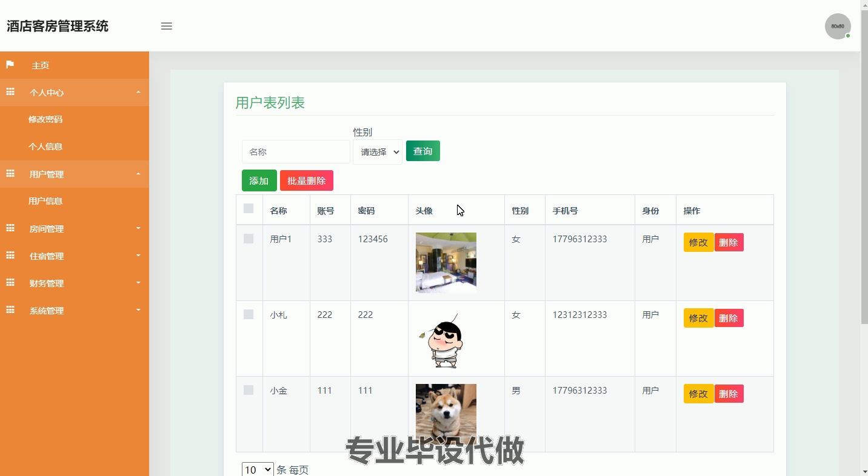Click the grid icon beside 系统管理

[10, 310]
